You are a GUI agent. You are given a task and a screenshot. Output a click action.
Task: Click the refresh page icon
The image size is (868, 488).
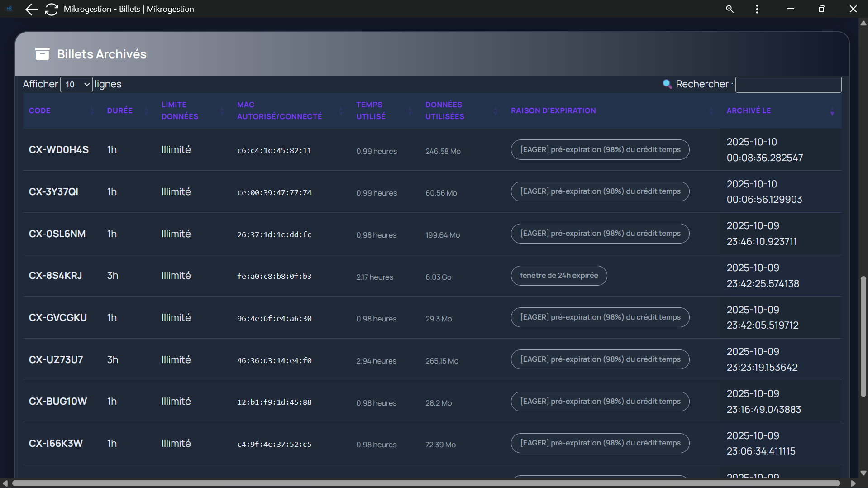click(51, 9)
